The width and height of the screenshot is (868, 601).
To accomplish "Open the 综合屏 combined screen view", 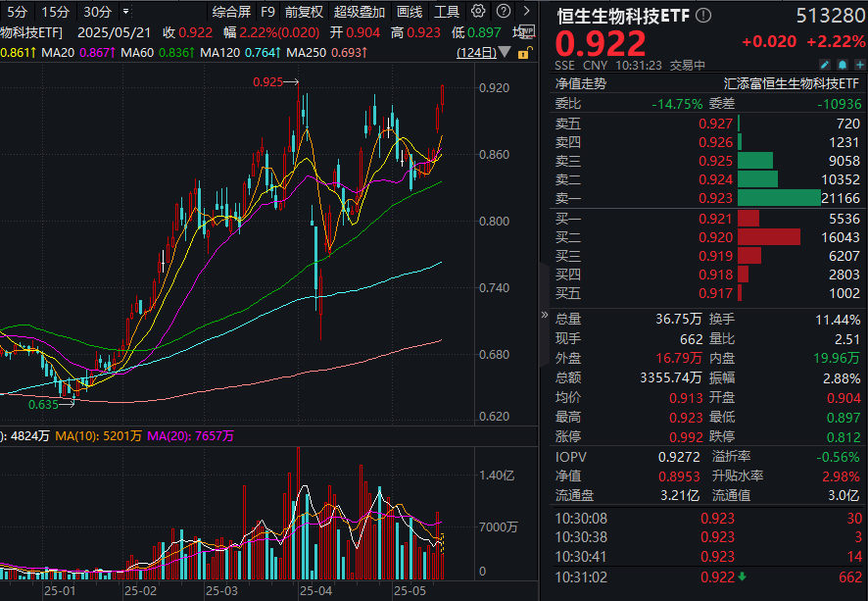I will (231, 13).
